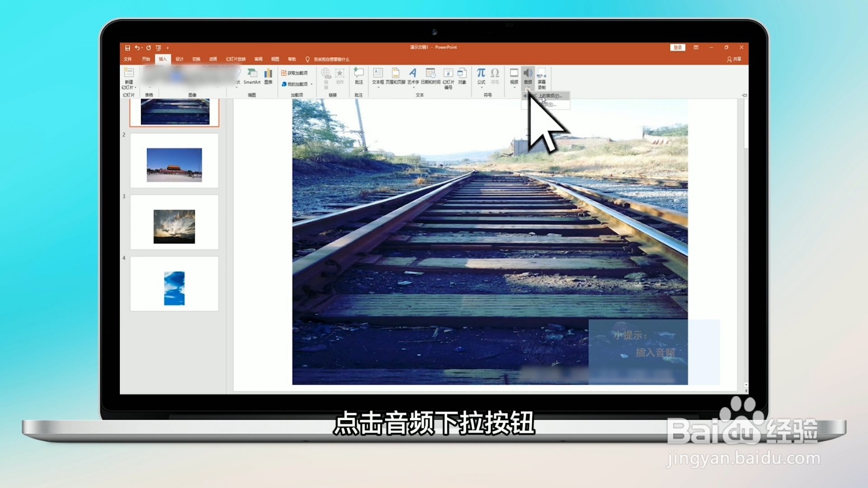This screenshot has width=868, height=488.
Task: Select the railroad track slide thumbnail
Action: tap(174, 112)
